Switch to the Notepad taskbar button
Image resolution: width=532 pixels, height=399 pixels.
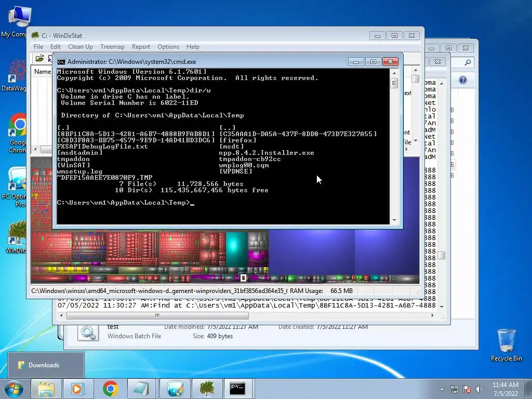[x=141, y=389]
